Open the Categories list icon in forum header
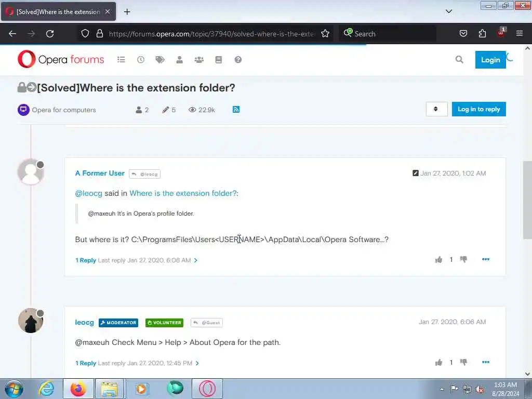 click(121, 60)
